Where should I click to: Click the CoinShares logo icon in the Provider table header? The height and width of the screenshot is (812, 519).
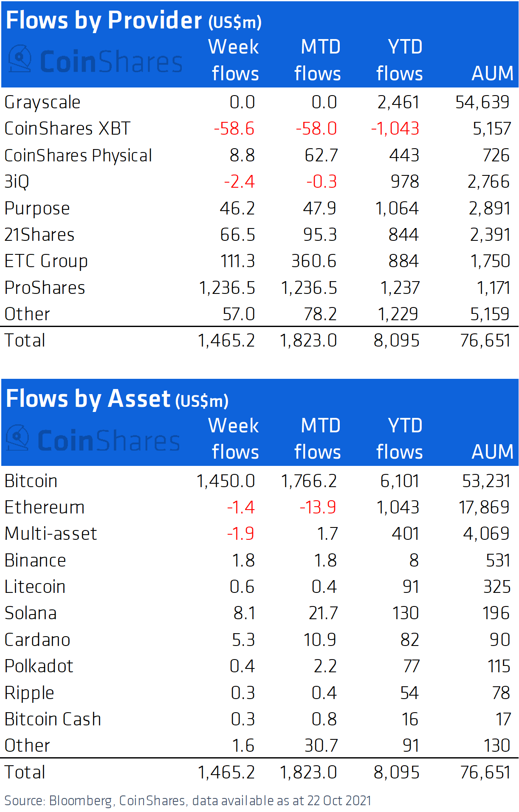(x=20, y=59)
